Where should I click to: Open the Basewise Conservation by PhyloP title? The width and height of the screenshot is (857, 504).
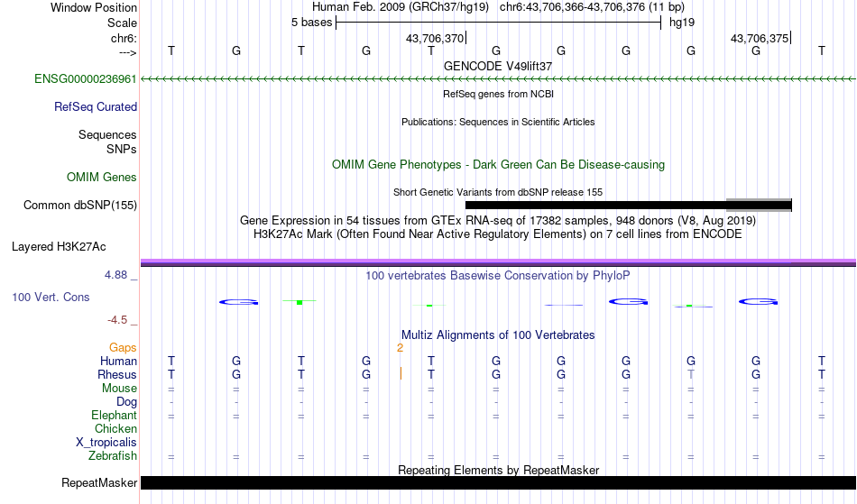pos(498,276)
